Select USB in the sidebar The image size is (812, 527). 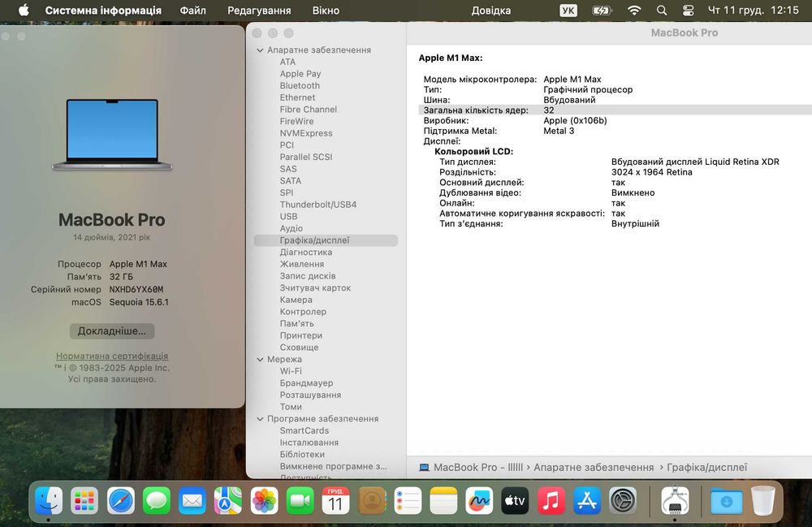pyautogui.click(x=288, y=216)
